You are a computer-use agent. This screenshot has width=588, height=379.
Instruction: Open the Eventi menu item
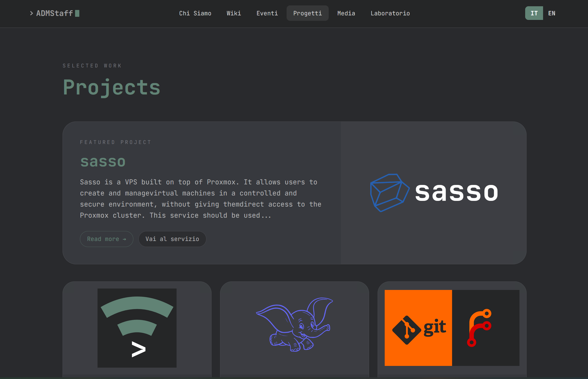tap(267, 13)
